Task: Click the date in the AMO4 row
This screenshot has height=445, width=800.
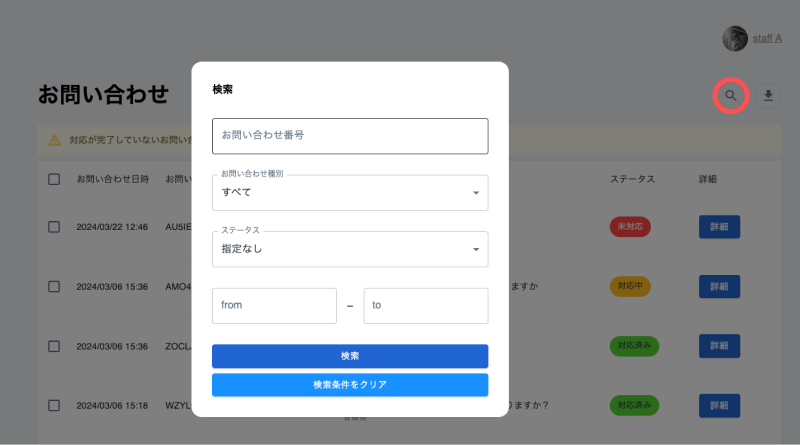Action: 112,287
